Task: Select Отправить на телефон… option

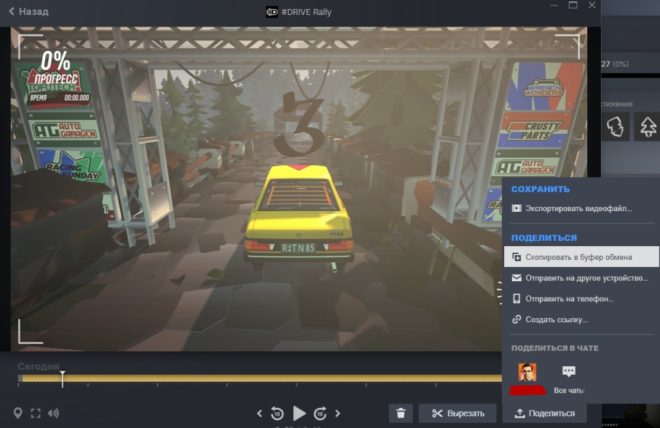Action: click(581, 298)
